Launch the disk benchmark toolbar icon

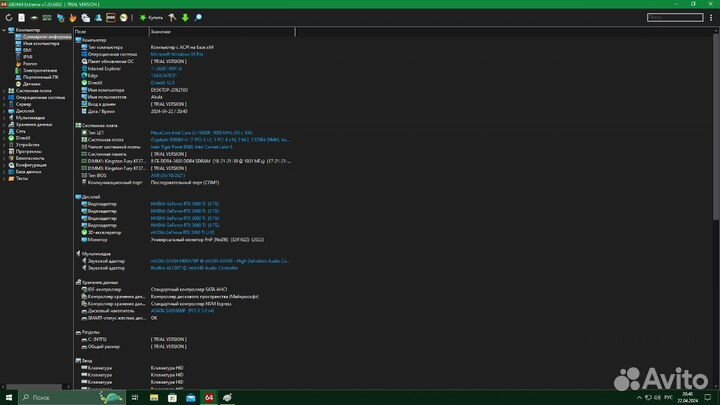pyautogui.click(x=34, y=17)
